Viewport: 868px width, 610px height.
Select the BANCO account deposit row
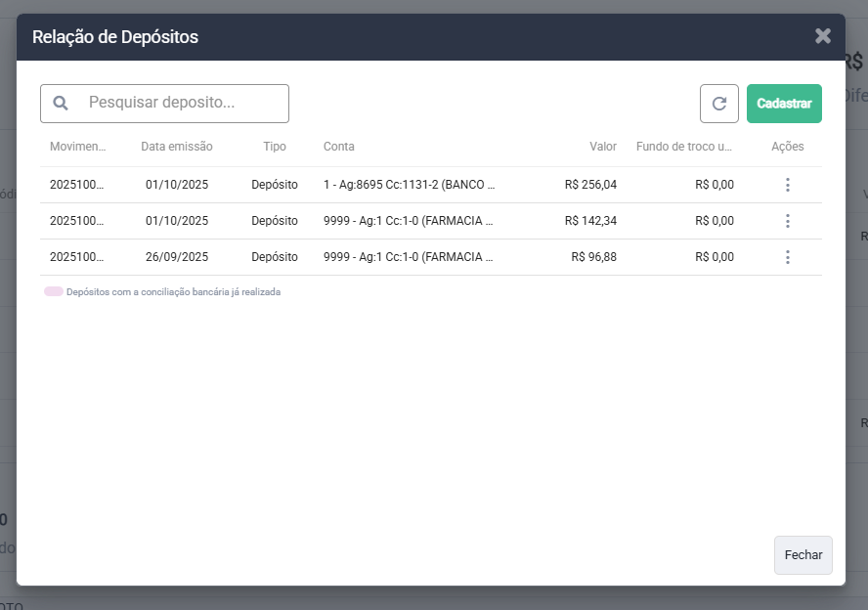pyautogui.click(x=409, y=185)
